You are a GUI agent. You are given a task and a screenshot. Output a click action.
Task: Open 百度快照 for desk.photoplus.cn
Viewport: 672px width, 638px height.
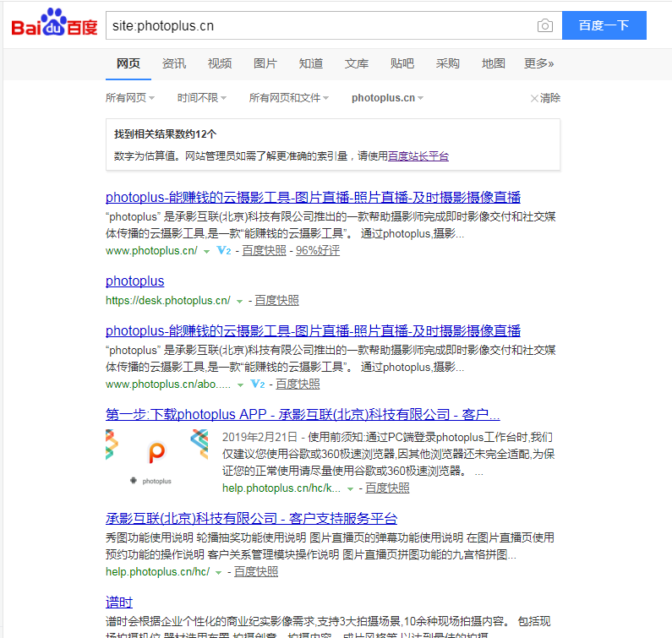tap(277, 301)
